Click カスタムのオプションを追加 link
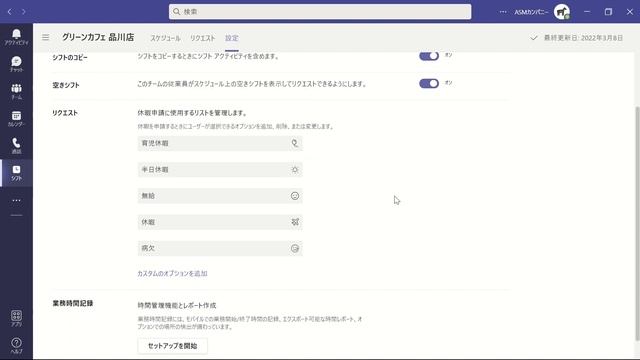Viewport: 640px width, 360px height. tap(172, 273)
